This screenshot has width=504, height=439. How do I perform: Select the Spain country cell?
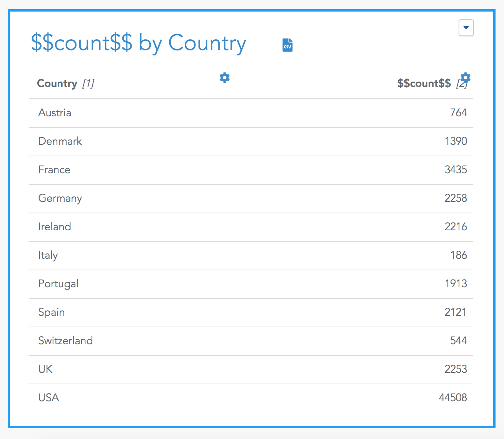[x=52, y=312]
